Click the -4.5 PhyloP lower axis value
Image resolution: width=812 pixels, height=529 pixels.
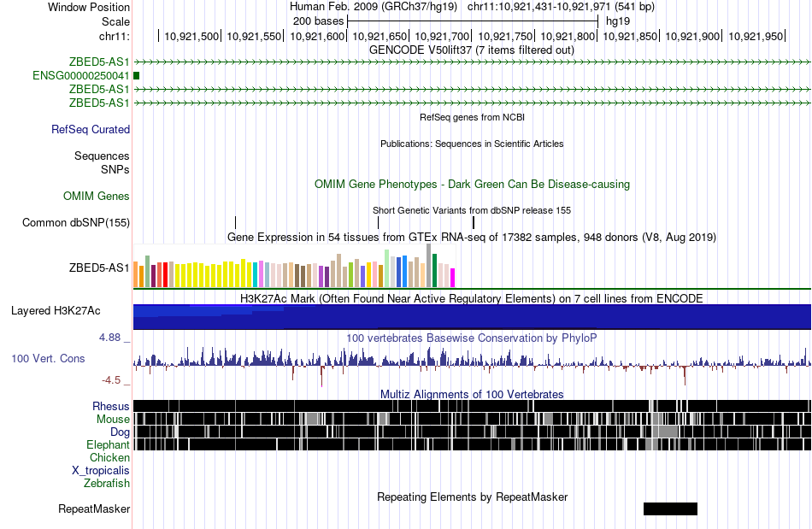tap(111, 380)
